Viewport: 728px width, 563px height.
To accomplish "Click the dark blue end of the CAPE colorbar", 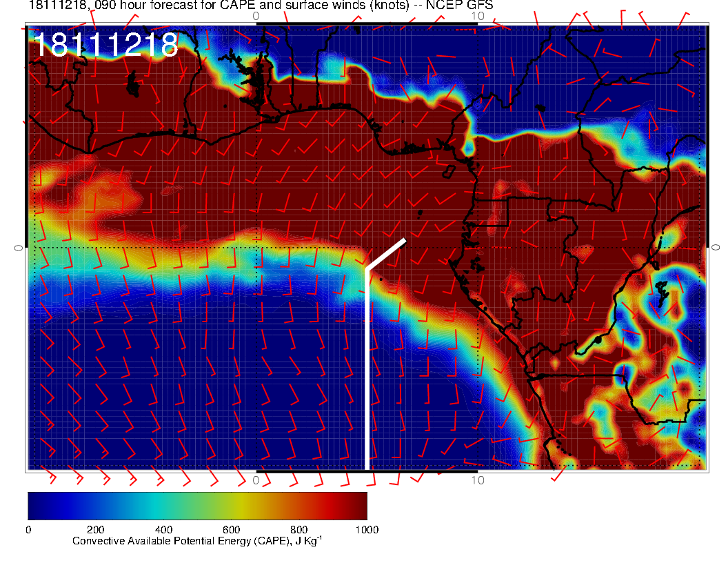I will (38, 505).
